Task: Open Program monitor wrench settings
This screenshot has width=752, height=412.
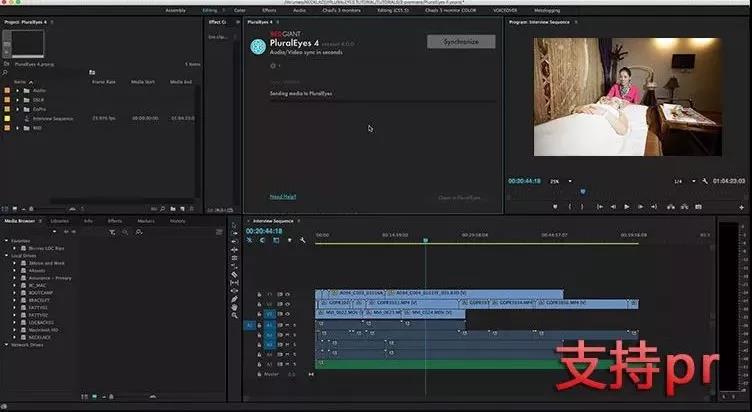Action: pyautogui.click(x=705, y=181)
